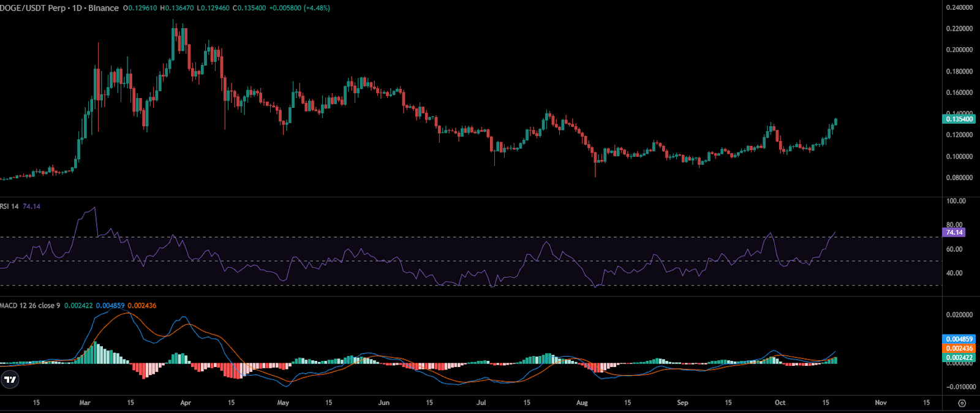Click the open value O0.129610 in legend
Viewport: 980px width, 413px height.
(x=140, y=8)
